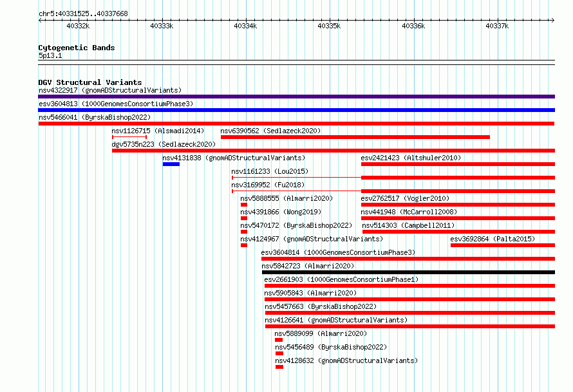Screen dimensions: 573x392
Task: Click the red nsv5905843 variant bar
Action: point(409,299)
